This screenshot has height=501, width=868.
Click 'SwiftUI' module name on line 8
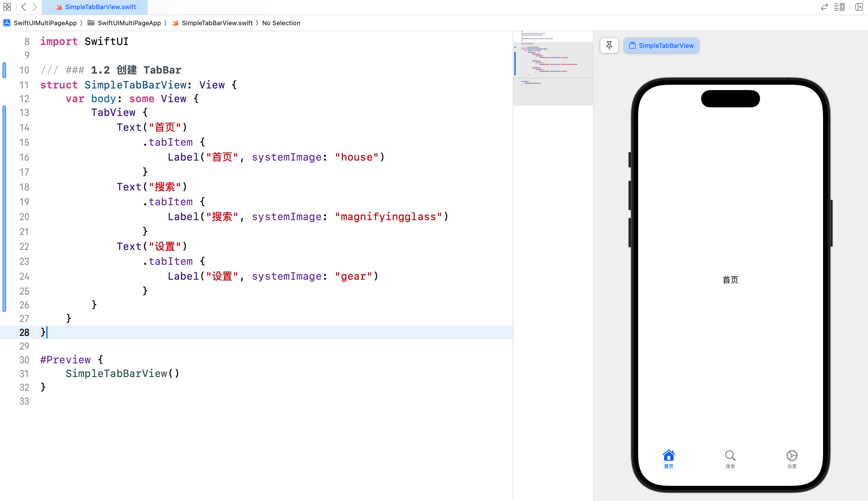coord(106,42)
